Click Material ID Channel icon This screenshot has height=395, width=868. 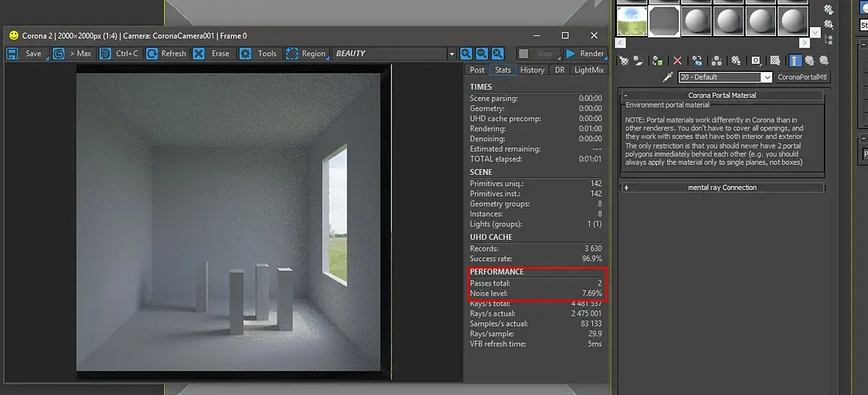click(755, 61)
